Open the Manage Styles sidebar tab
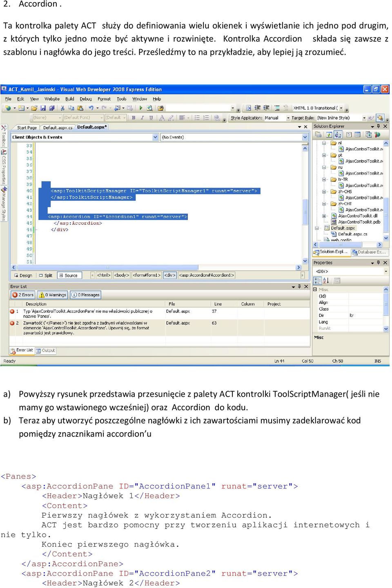 pyautogui.click(x=4, y=204)
